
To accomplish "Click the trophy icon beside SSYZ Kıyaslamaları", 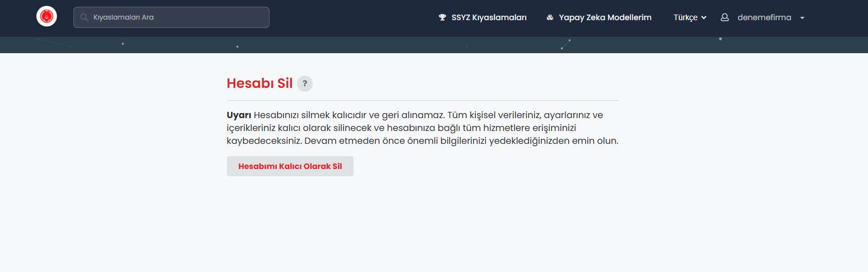I will tap(442, 17).
